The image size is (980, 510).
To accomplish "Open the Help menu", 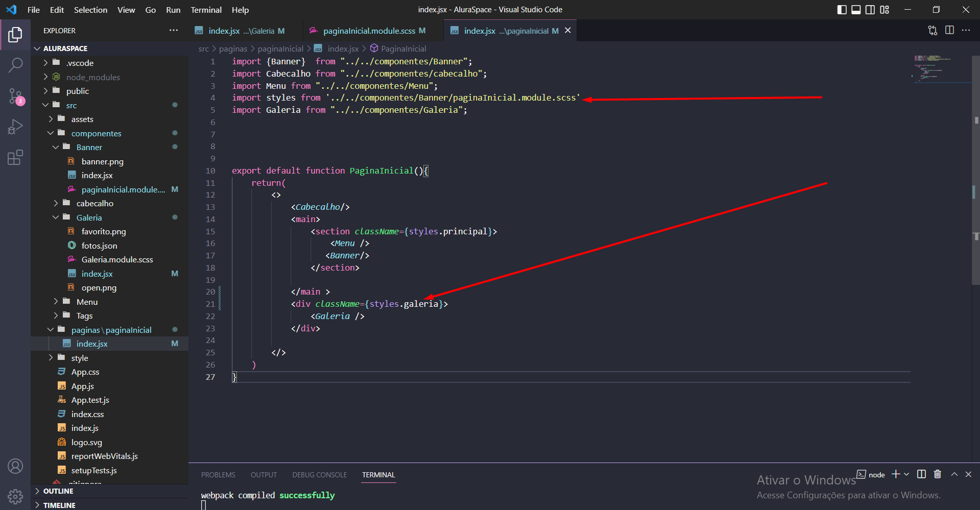I will 240,10.
